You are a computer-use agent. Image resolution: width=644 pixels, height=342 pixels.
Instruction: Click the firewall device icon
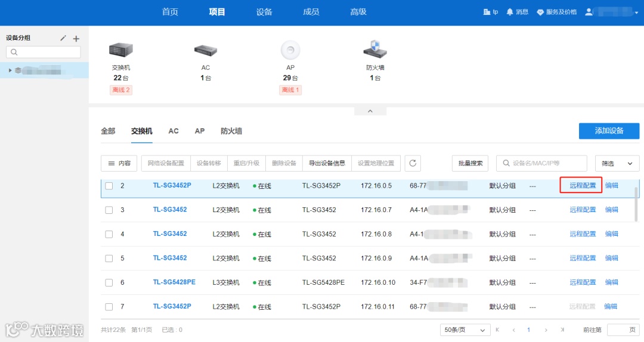375,49
